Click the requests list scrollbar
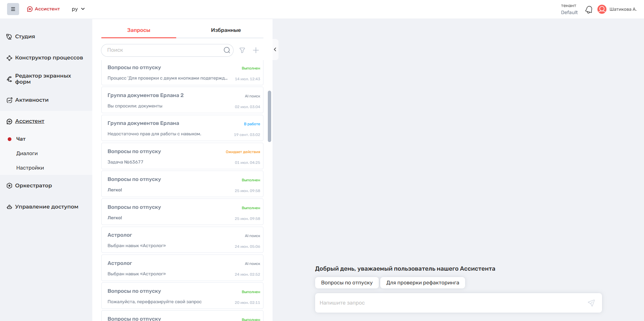The image size is (644, 321). pyautogui.click(x=269, y=116)
